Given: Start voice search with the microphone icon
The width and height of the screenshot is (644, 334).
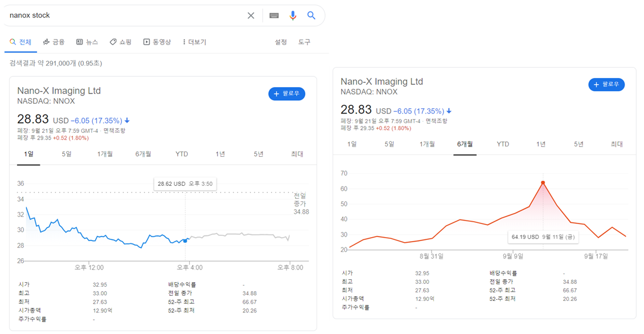Looking at the screenshot, I should (x=293, y=15).
